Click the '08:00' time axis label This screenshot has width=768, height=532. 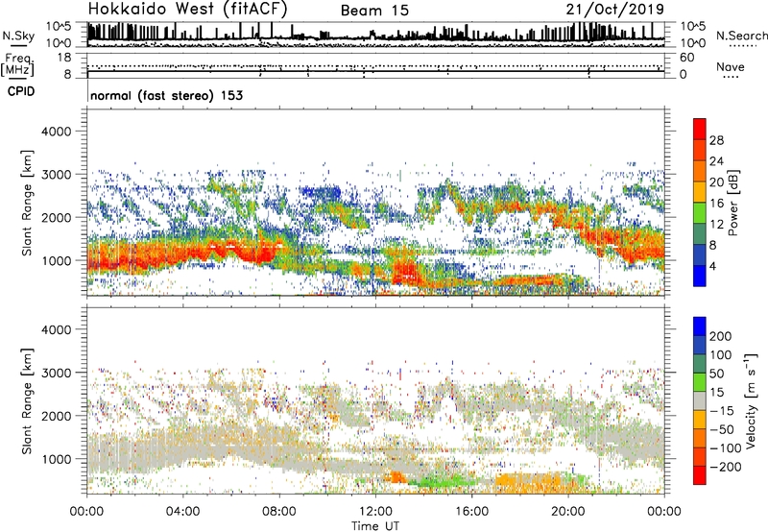279,512
